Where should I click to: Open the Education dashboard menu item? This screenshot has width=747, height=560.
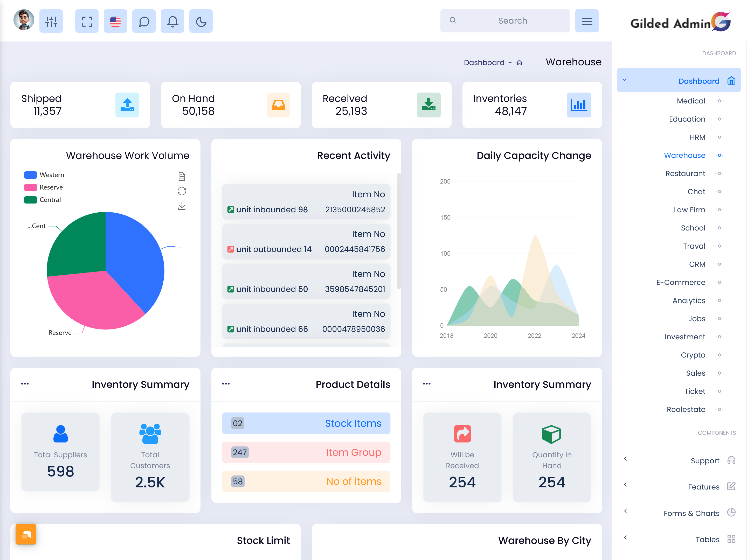tap(687, 119)
